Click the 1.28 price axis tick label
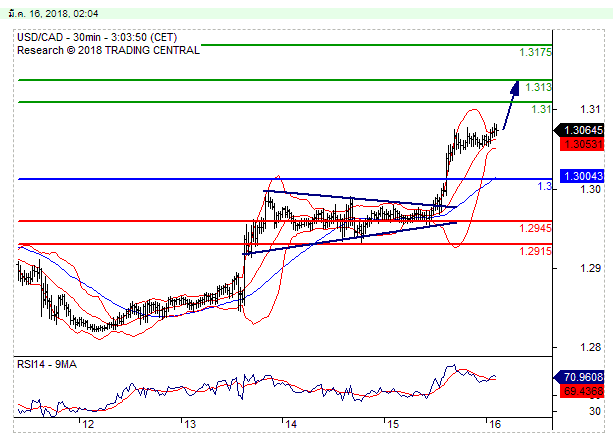Screen dimensions: 613x436 click(x=590, y=347)
